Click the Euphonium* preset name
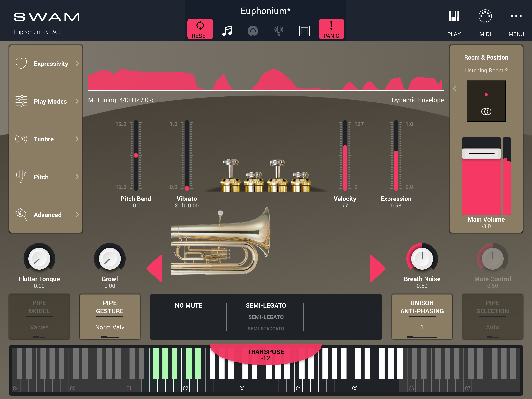This screenshot has width=532, height=399. click(x=266, y=11)
